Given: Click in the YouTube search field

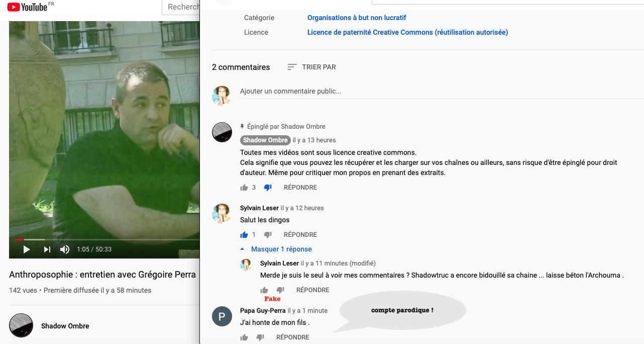Looking at the screenshot, I should [182, 7].
